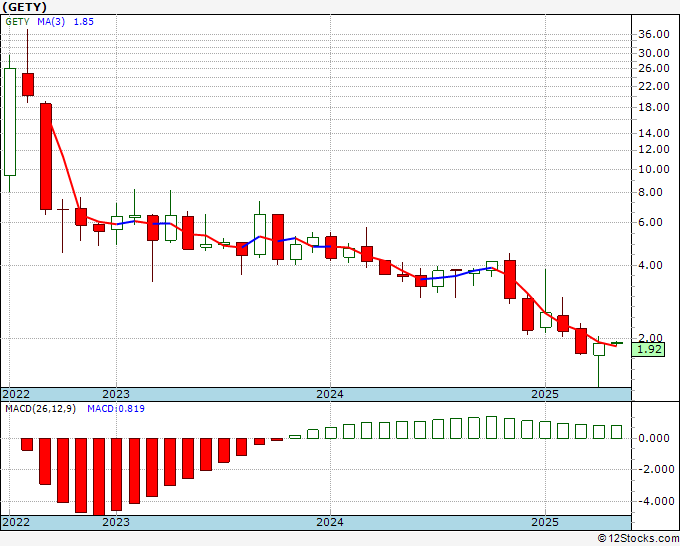Screen dimensions: 680x546
Task: Click 2022 on the MACD panel time axis
Action: tap(16, 522)
